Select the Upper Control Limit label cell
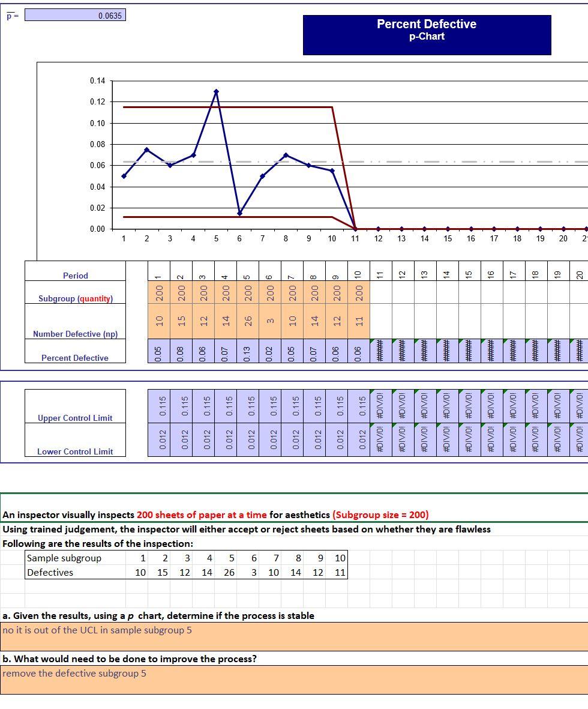Screen dimensions: 588x709 pos(74,418)
